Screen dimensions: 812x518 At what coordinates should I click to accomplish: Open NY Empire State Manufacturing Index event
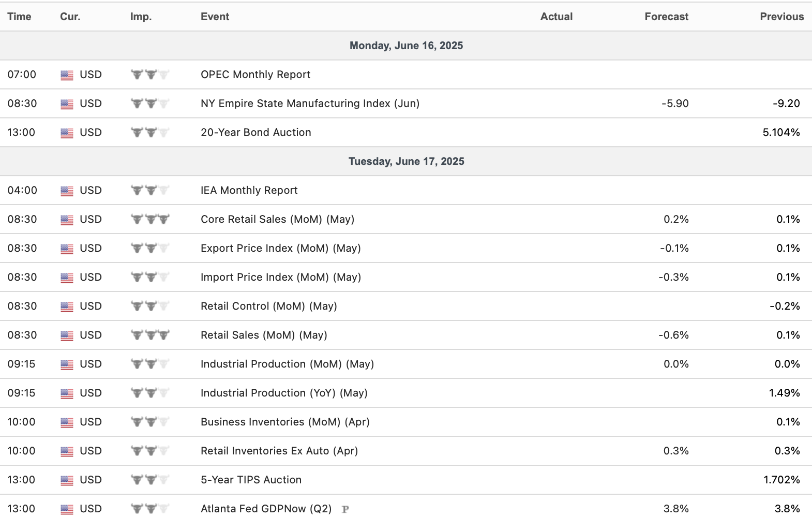[310, 103]
